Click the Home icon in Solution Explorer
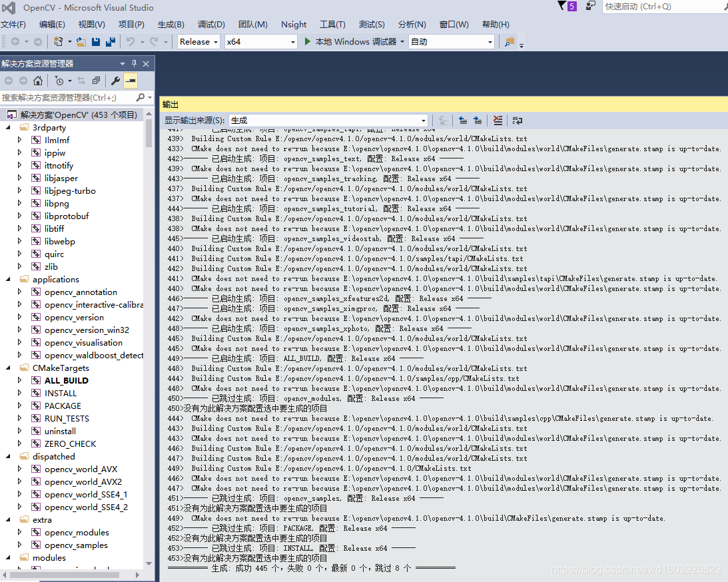Viewport: 728px width, 582px height. 38,81
